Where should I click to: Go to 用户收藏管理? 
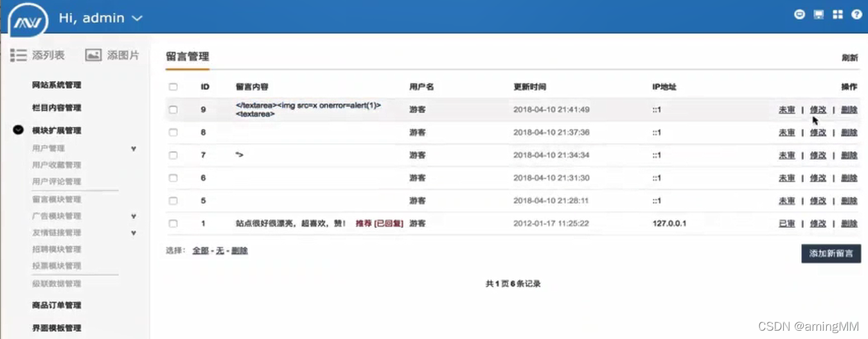pos(57,165)
